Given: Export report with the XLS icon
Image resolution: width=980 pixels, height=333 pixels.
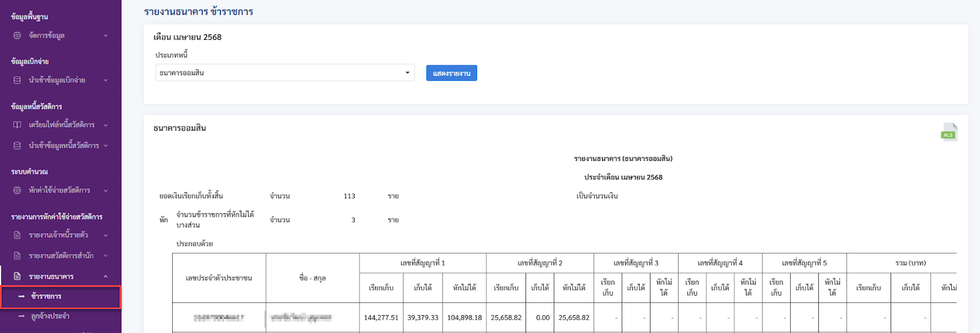Looking at the screenshot, I should point(949,132).
